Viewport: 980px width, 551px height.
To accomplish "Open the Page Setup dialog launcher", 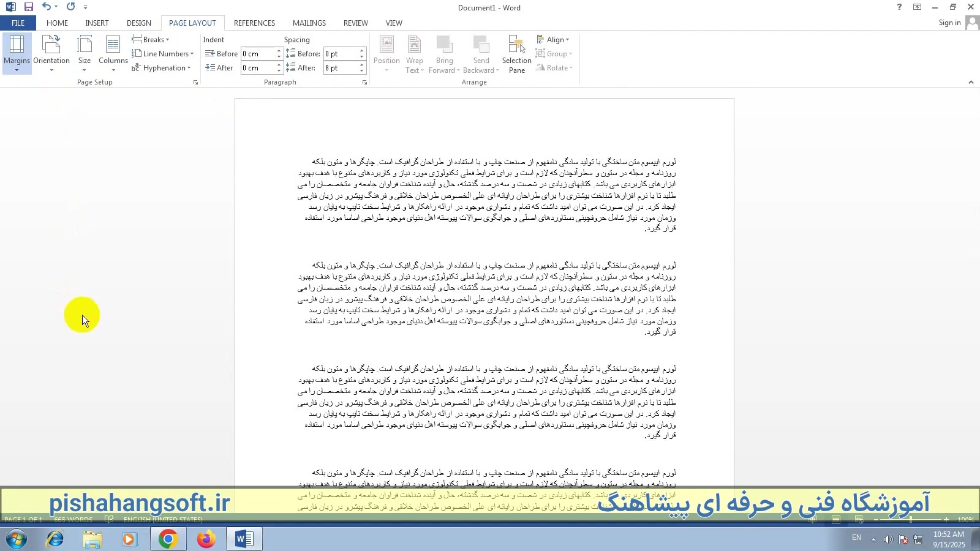I will tap(196, 82).
